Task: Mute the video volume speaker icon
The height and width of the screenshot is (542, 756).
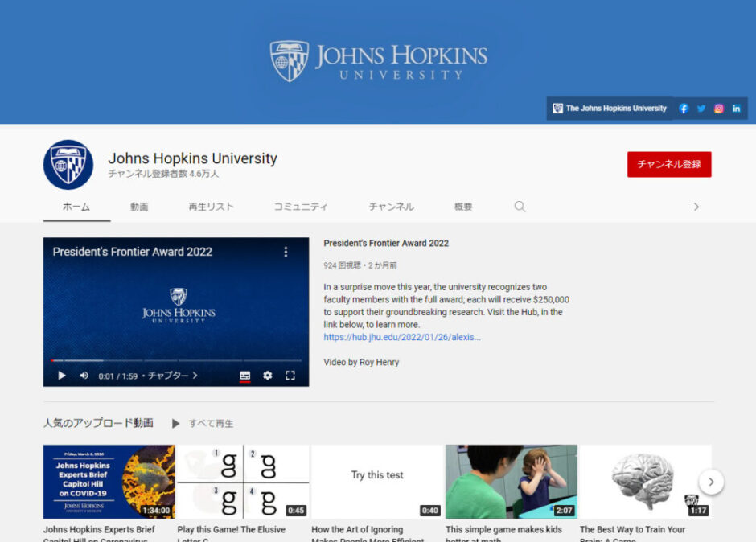Action: [x=84, y=376]
